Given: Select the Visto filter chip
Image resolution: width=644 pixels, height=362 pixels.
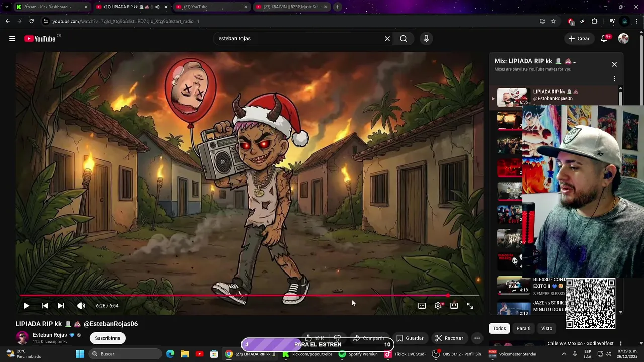Looking at the screenshot, I should click(547, 328).
